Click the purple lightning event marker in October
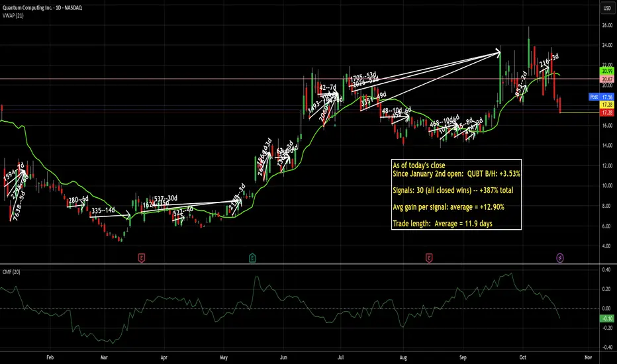 coord(560,258)
